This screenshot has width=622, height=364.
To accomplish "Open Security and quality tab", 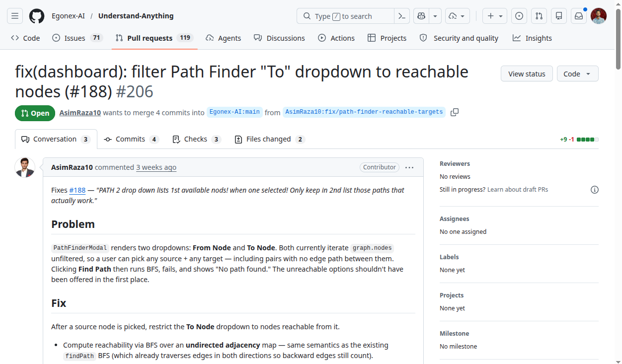I will tap(459, 38).
